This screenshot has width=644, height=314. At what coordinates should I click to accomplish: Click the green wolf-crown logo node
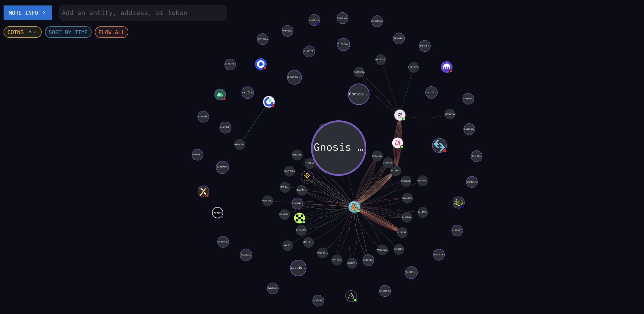click(x=459, y=203)
